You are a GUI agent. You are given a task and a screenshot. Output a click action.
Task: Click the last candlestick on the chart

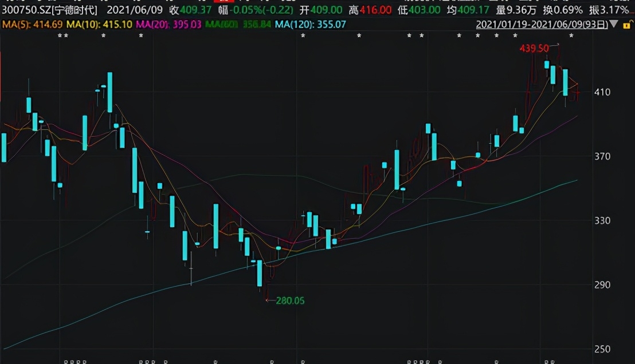tap(578, 92)
